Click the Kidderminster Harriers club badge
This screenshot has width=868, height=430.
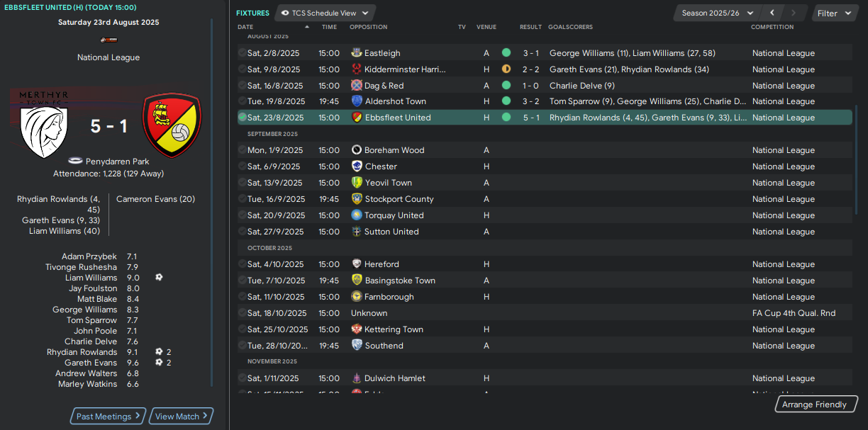pyautogui.click(x=357, y=69)
